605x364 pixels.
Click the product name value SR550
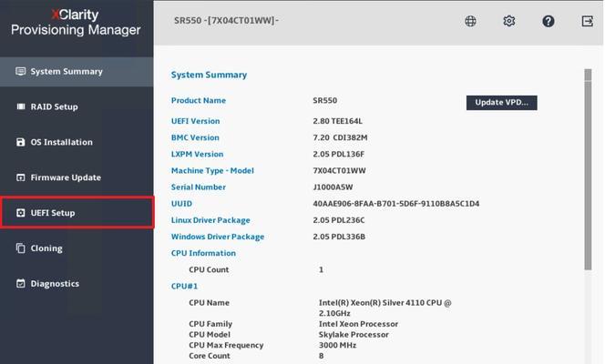pyautogui.click(x=325, y=100)
